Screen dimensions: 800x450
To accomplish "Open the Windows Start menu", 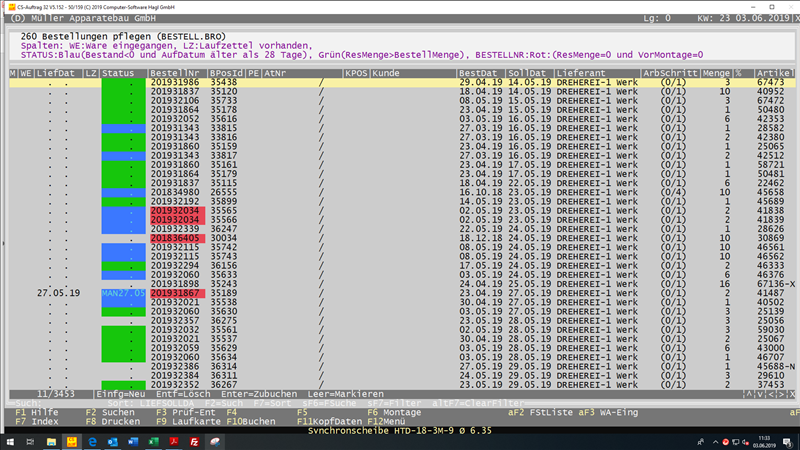I will (10, 442).
